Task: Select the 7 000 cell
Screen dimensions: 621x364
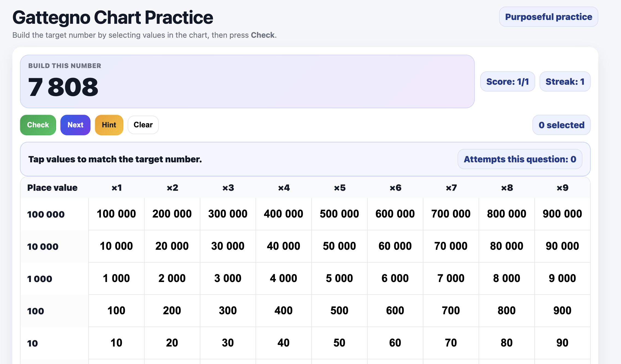Action: coord(451,278)
